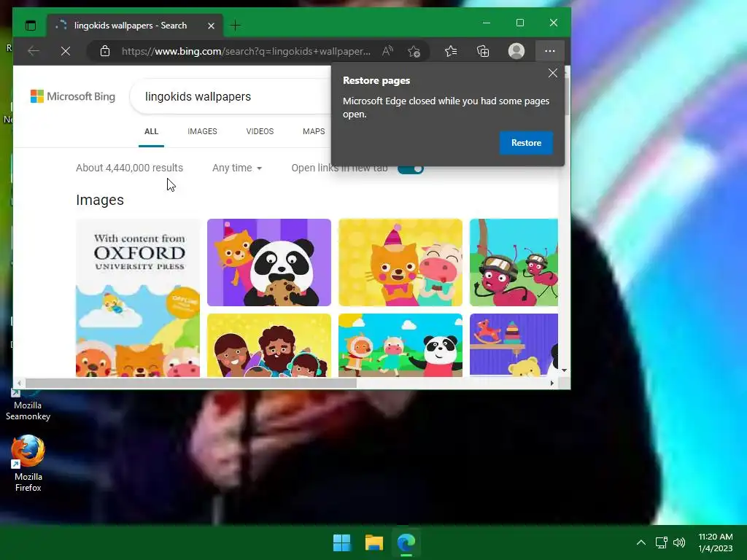747x560 pixels.
Task: Open Settings and more menu
Action: click(x=550, y=51)
